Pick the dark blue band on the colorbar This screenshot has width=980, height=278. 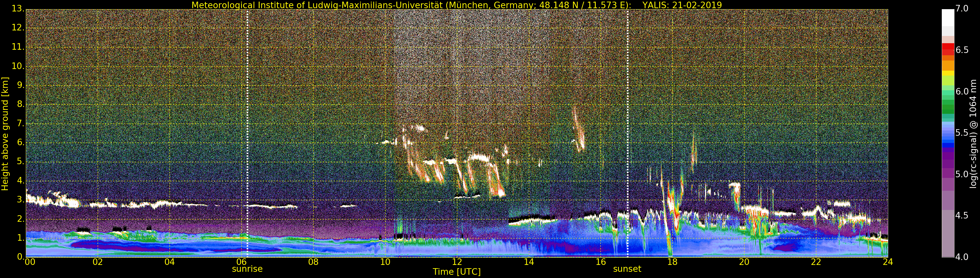(948, 145)
